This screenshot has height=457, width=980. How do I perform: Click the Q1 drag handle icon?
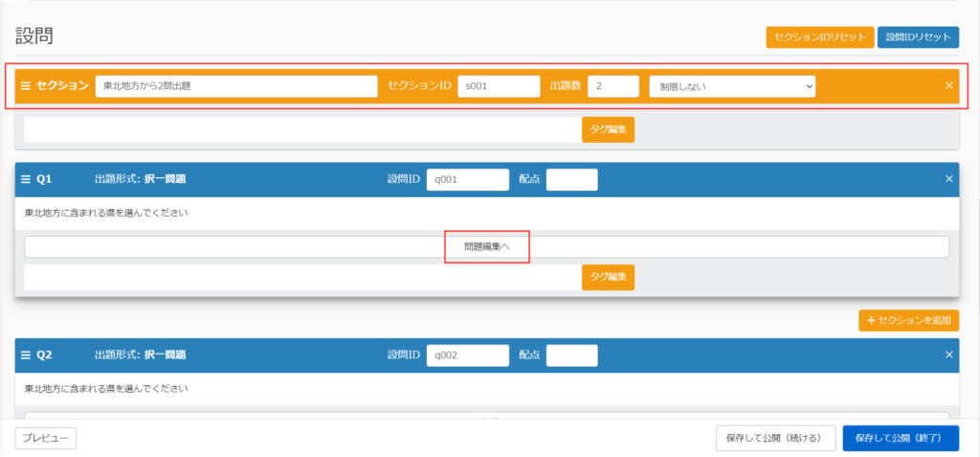pyautogui.click(x=26, y=179)
